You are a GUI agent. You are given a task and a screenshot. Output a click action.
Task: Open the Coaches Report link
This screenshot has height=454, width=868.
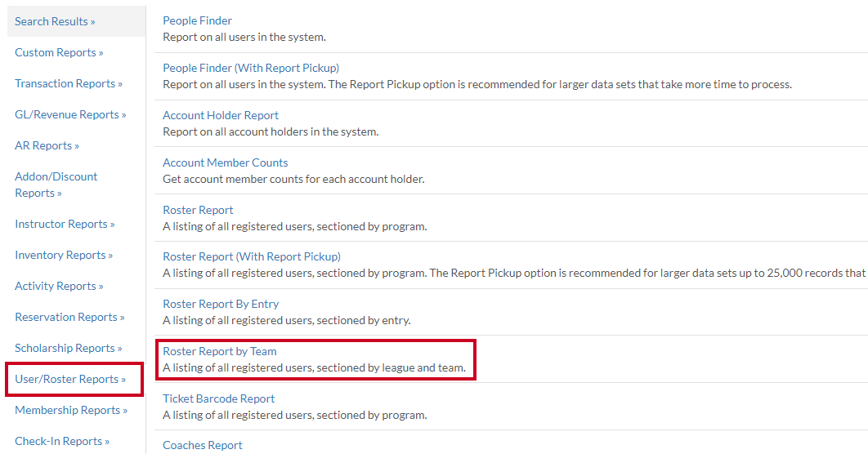[x=202, y=445]
